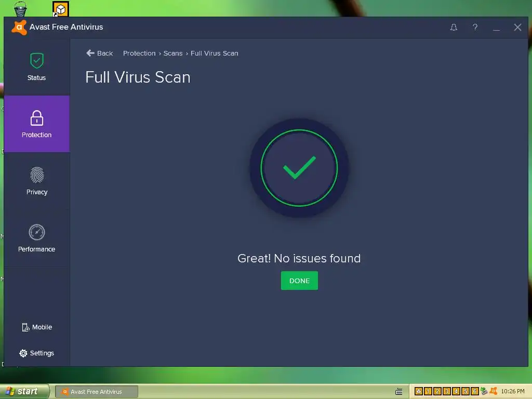
Task: Click the Great! No issues found text
Action: [299, 259]
